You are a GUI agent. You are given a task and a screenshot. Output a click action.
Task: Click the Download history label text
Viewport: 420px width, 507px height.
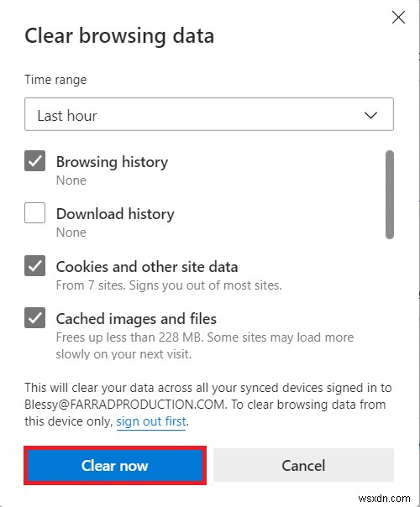(115, 214)
